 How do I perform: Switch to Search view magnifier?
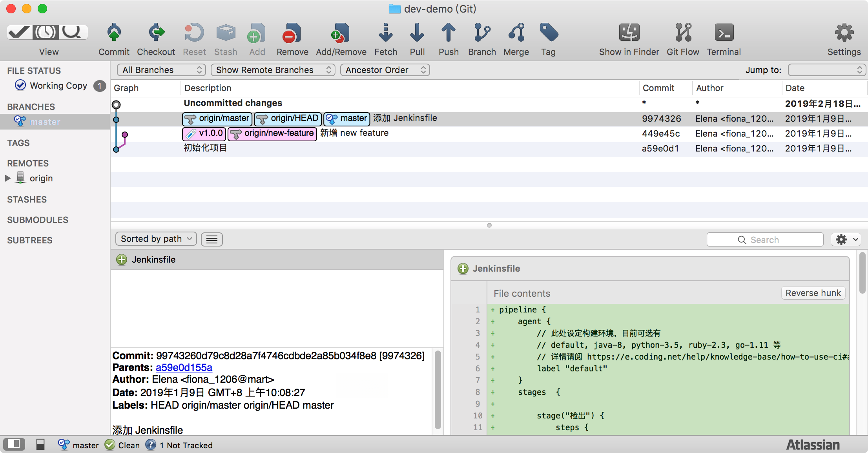pos(73,32)
